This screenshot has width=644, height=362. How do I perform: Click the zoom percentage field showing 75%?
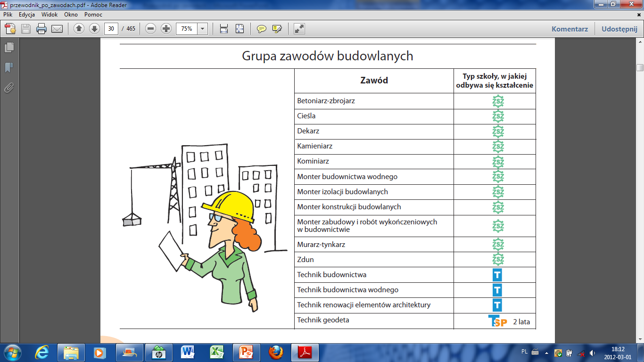(187, 29)
